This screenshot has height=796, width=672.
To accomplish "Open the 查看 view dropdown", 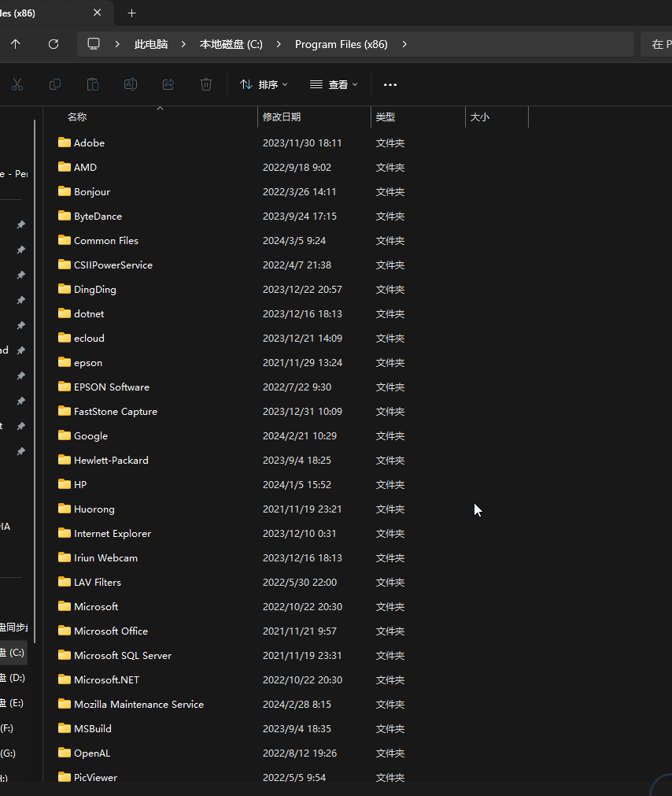I will click(334, 84).
